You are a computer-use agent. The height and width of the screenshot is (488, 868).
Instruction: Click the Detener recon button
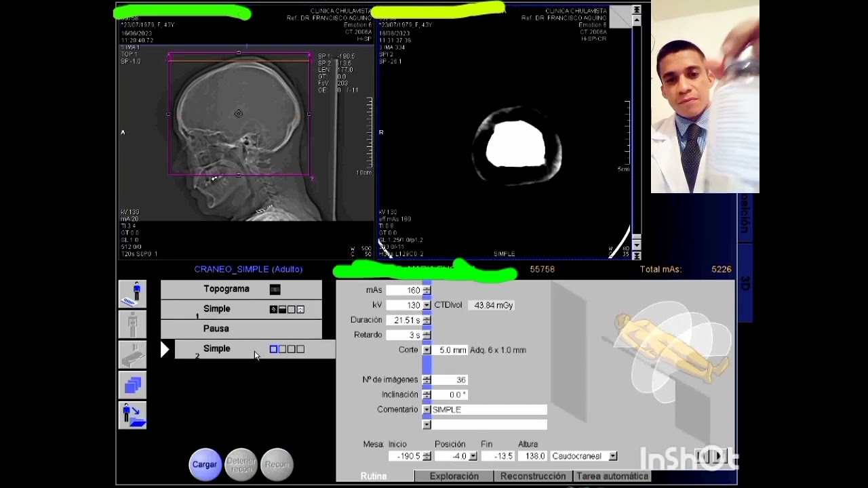241,464
